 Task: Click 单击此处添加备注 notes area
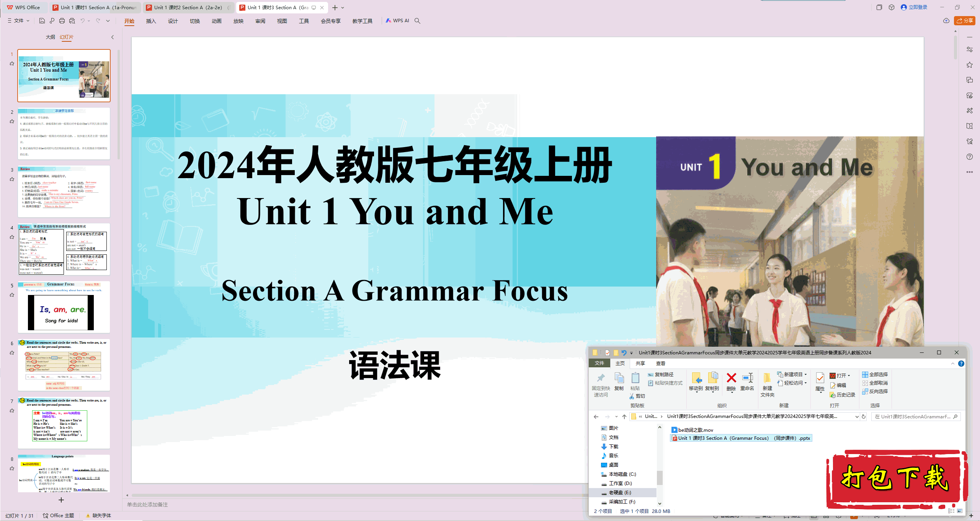point(147,505)
